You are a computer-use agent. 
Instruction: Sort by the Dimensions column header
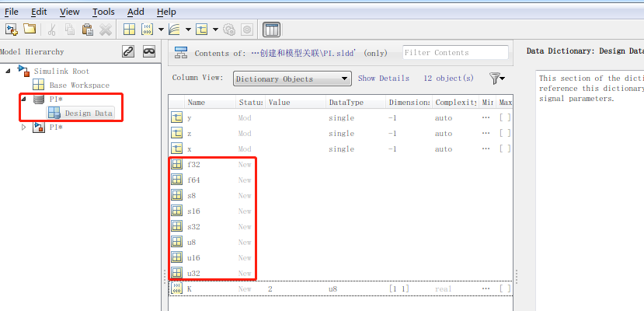409,103
